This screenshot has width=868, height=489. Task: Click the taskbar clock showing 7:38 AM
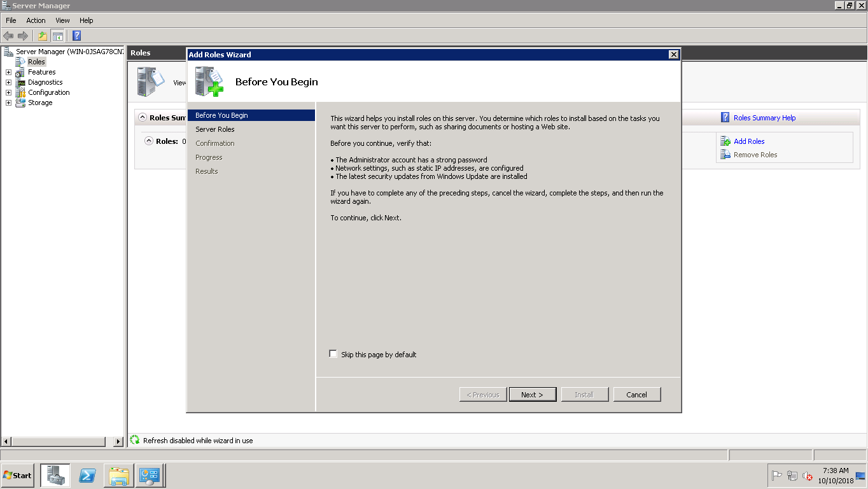(836, 476)
